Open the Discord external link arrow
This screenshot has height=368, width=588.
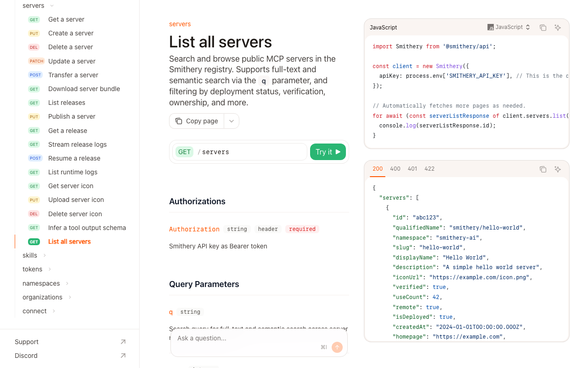point(123,356)
